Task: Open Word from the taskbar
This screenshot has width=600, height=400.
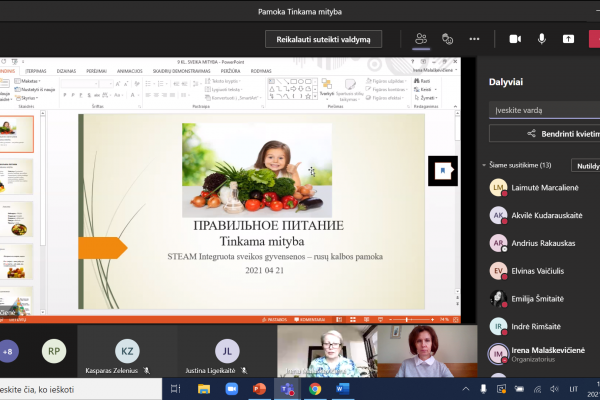Action: [x=342, y=389]
